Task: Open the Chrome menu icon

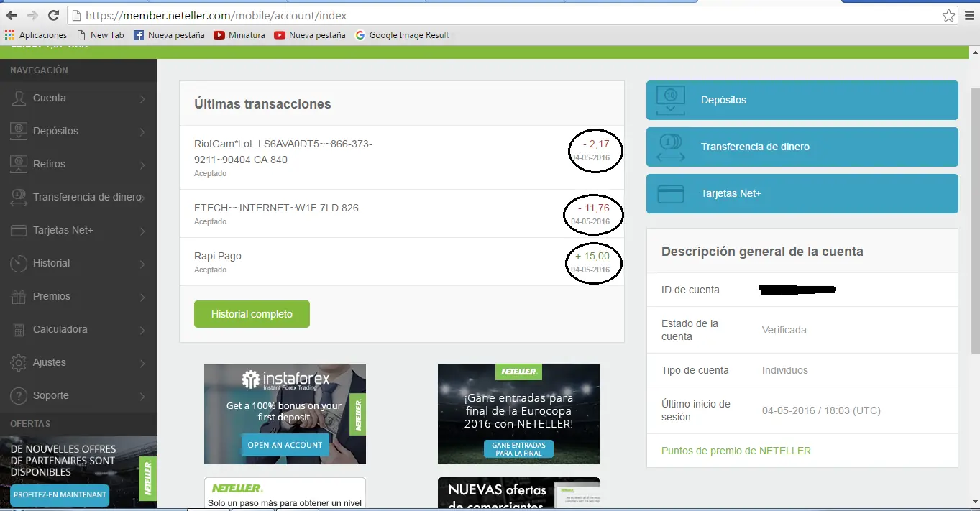Action: click(970, 15)
